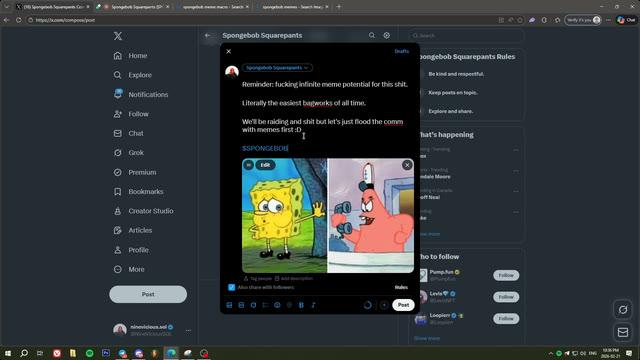Open Notifications in the sidebar

tap(141, 94)
